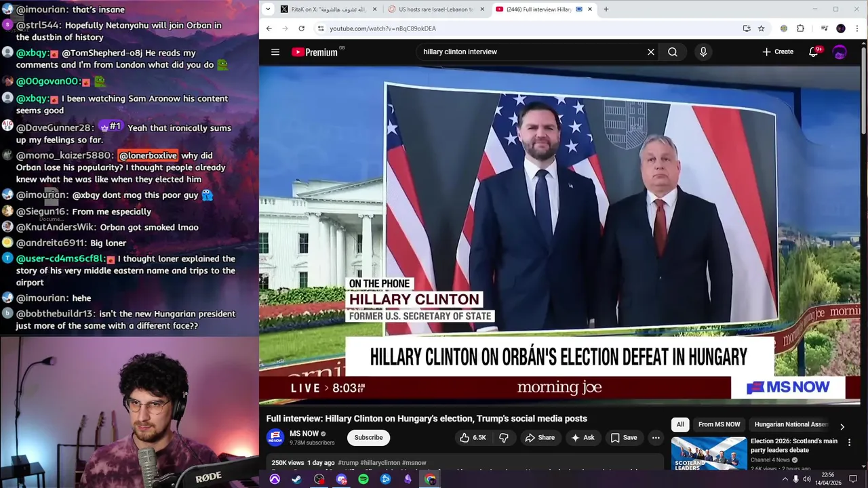Open options for Scotland debate video
Viewport: 868px width, 488px height.
(x=849, y=442)
